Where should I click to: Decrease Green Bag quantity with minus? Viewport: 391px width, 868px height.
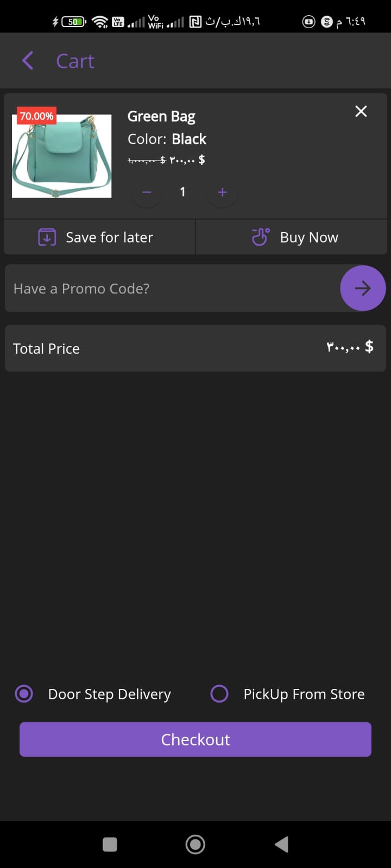(x=147, y=192)
